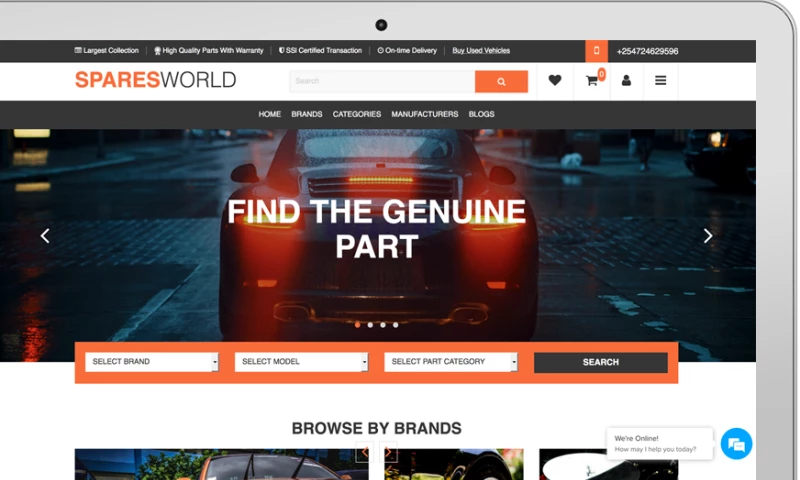Open the Select Part Category dropdown
800x480 pixels.
coord(451,362)
